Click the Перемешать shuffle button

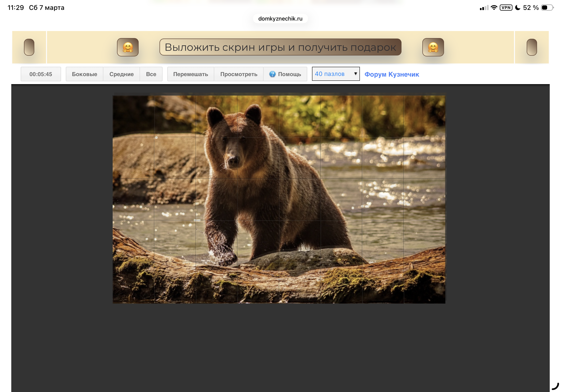(190, 74)
